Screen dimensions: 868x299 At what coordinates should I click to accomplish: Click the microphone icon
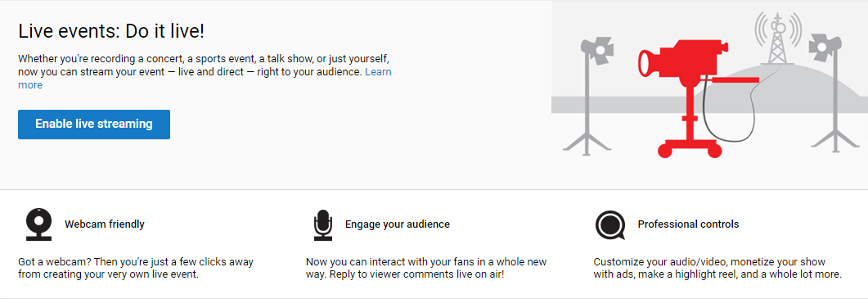click(x=322, y=224)
